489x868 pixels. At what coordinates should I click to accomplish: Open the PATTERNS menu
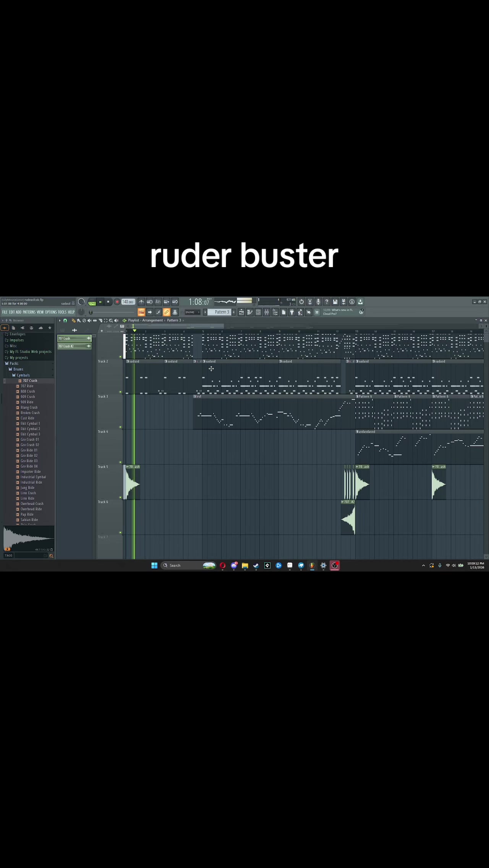tap(29, 312)
